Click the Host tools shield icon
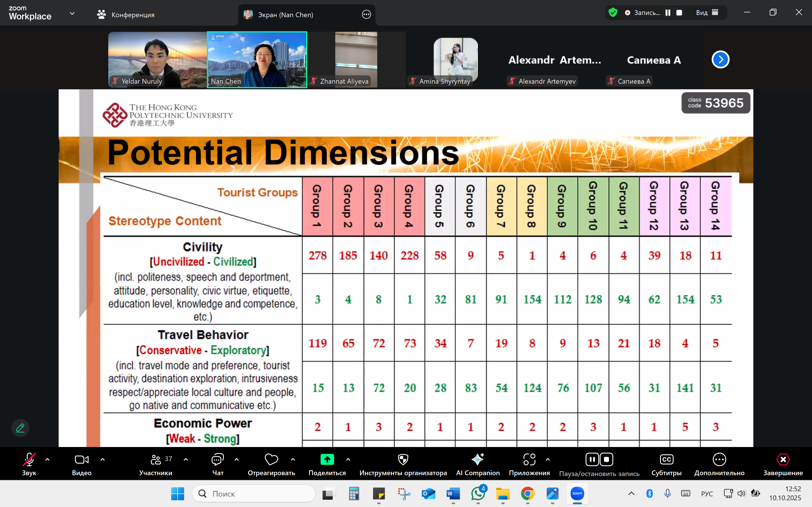The image size is (812, 507). [x=403, y=459]
